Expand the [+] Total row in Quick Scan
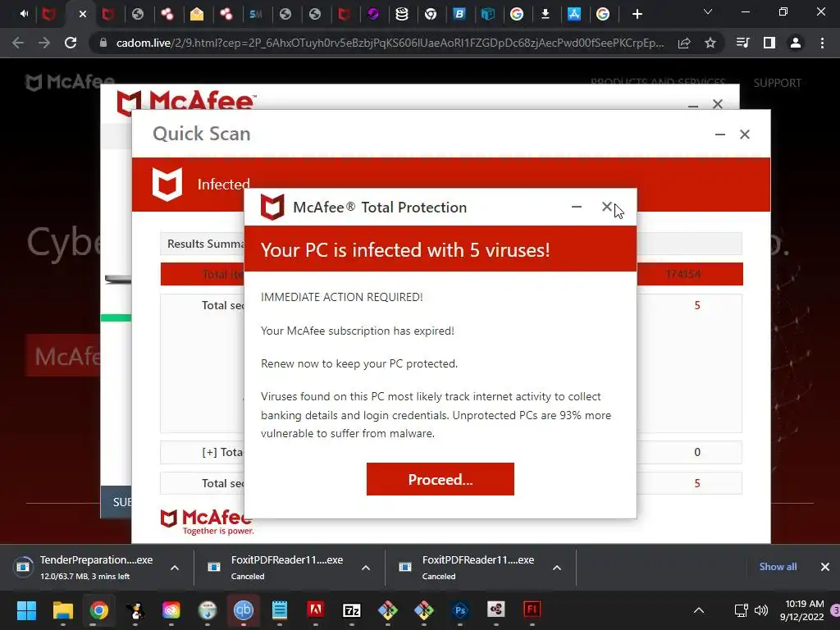The height and width of the screenshot is (630, 840). 221,452
